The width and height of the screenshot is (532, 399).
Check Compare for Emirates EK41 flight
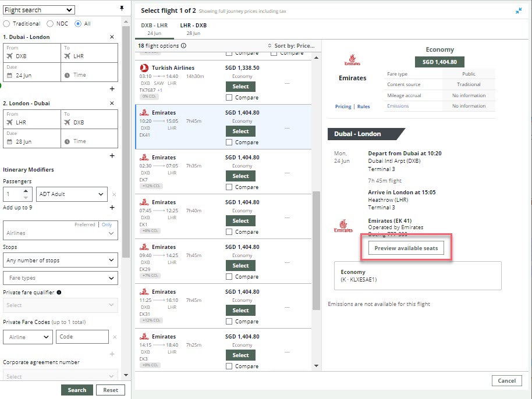[x=229, y=142]
